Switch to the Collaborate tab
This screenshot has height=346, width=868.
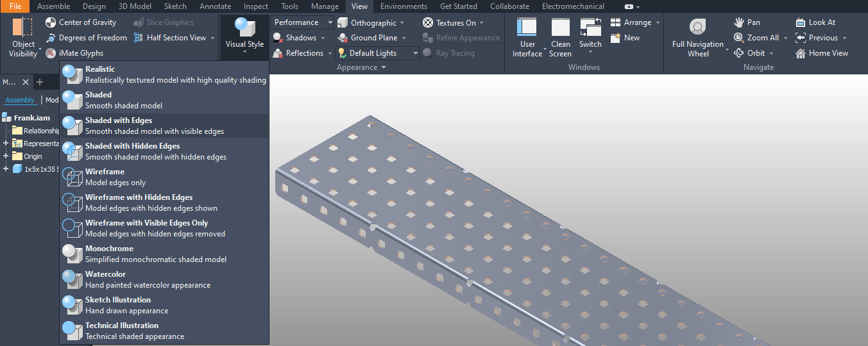509,6
